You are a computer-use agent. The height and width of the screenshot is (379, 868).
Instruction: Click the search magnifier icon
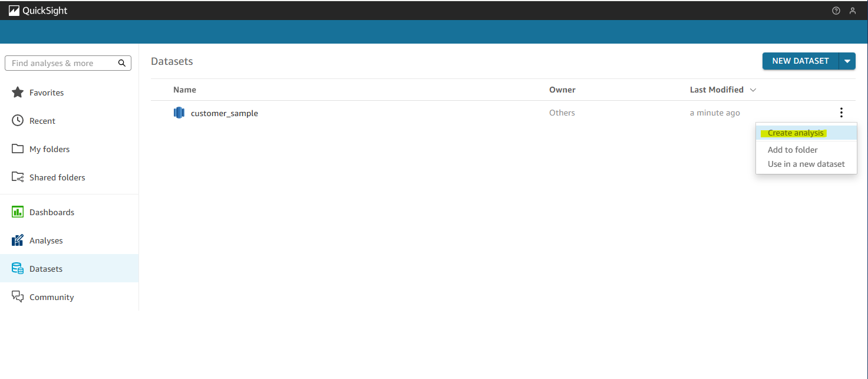(x=122, y=63)
